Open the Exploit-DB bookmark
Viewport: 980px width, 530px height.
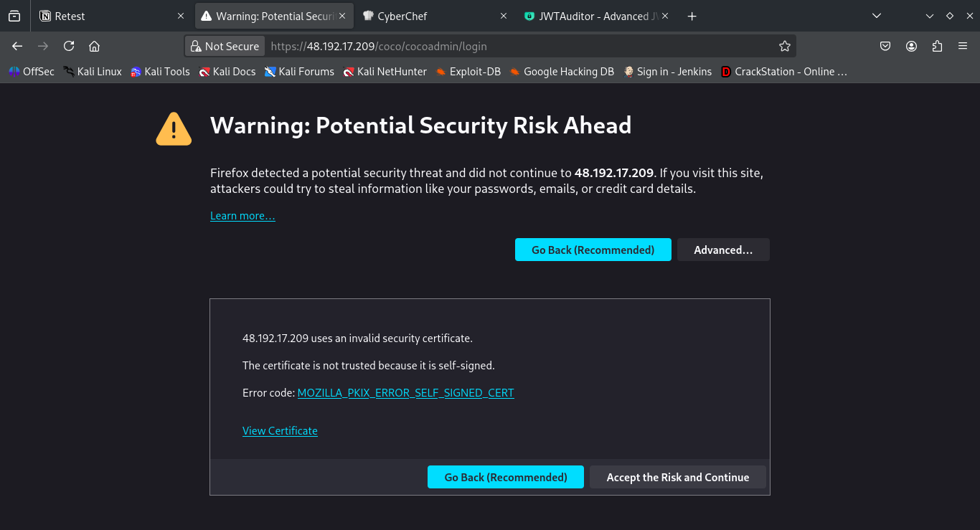(468, 72)
